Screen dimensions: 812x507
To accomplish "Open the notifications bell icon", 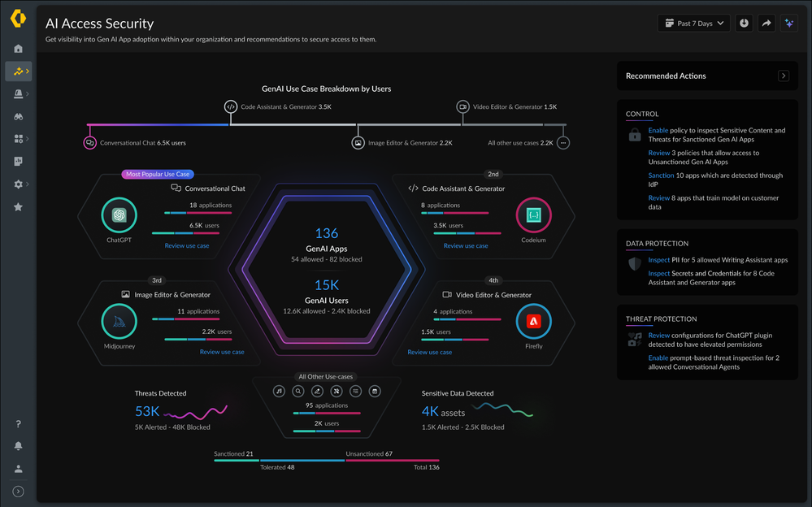I will pos(18,446).
